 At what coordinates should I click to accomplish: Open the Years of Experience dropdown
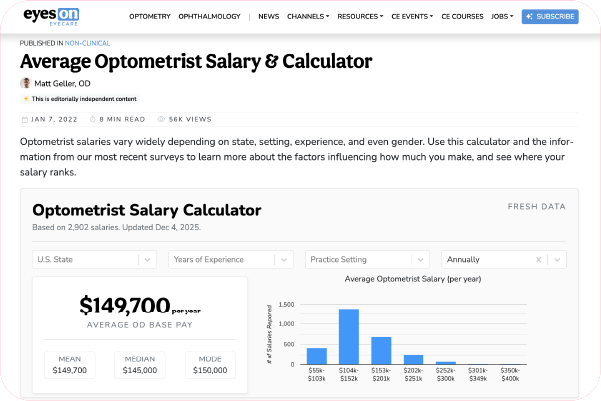point(231,259)
